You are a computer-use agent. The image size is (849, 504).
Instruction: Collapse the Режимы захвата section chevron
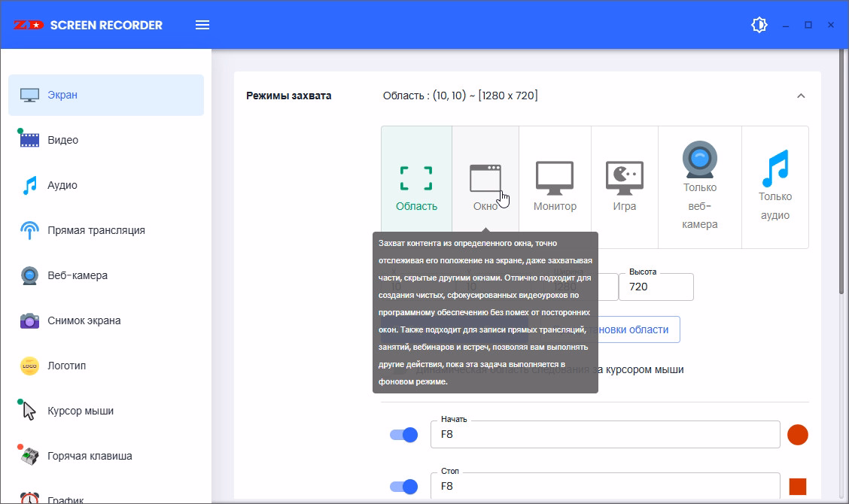click(801, 96)
